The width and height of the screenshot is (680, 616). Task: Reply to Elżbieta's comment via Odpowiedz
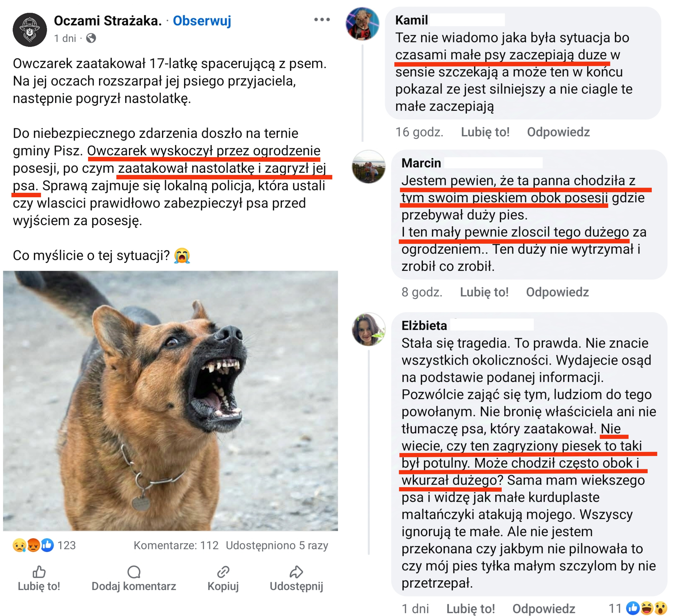coord(544,609)
